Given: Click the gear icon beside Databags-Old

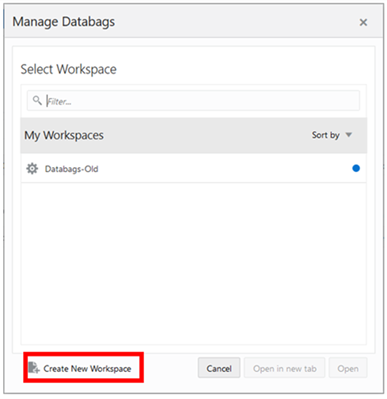Looking at the screenshot, I should 32,169.
